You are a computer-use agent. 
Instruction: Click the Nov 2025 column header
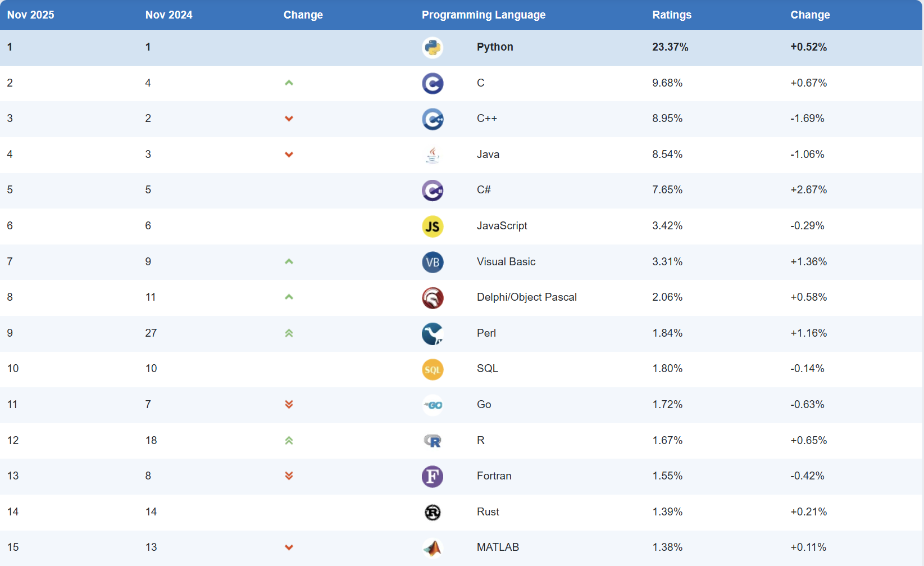click(x=31, y=15)
